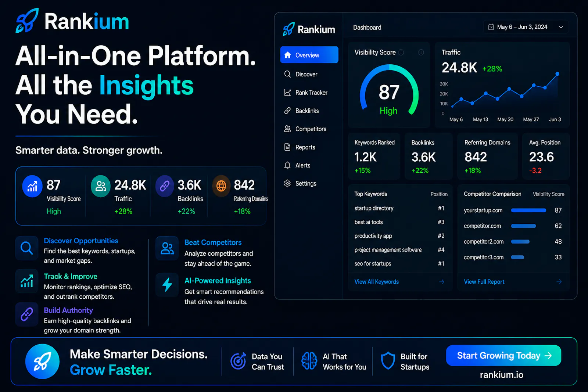Click the Referring Domains 842 card

[x=487, y=156]
